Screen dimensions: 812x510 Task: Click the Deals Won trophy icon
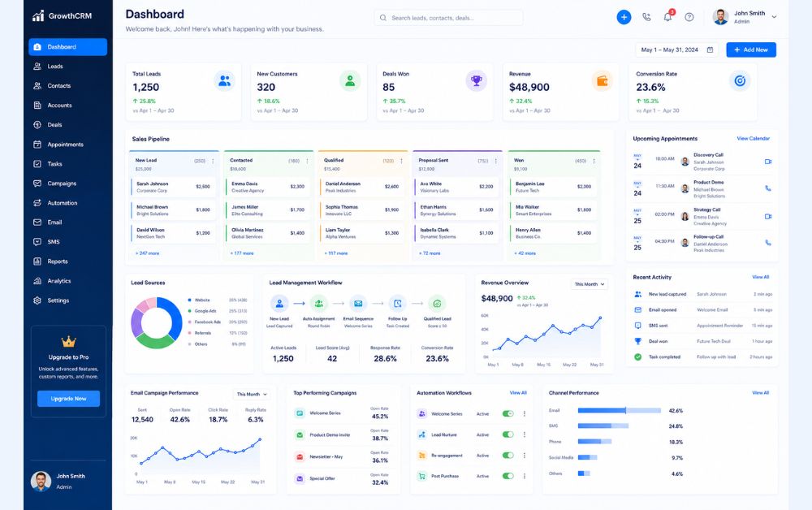pos(477,80)
